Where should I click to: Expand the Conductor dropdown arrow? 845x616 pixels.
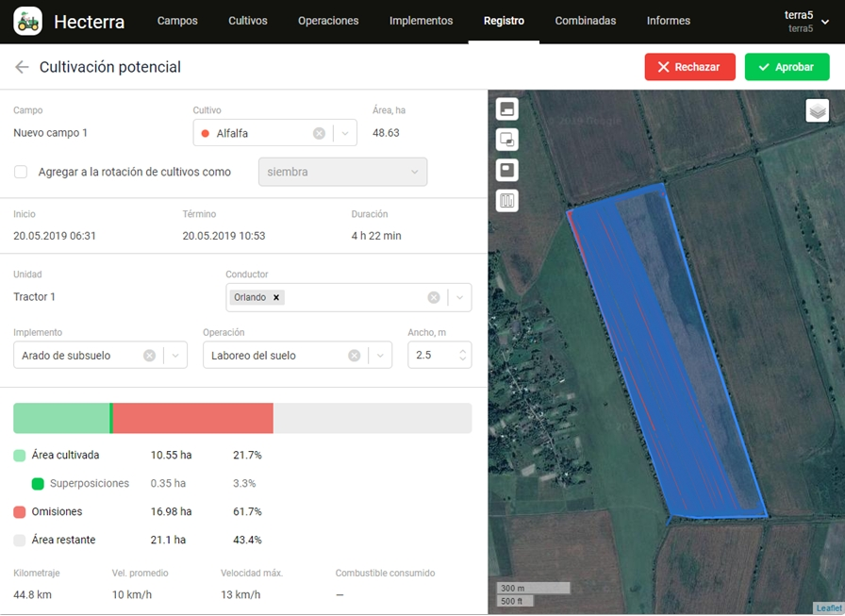(459, 297)
